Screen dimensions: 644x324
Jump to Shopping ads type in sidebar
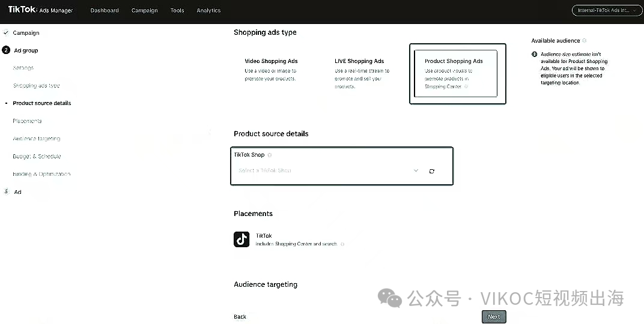click(x=36, y=85)
